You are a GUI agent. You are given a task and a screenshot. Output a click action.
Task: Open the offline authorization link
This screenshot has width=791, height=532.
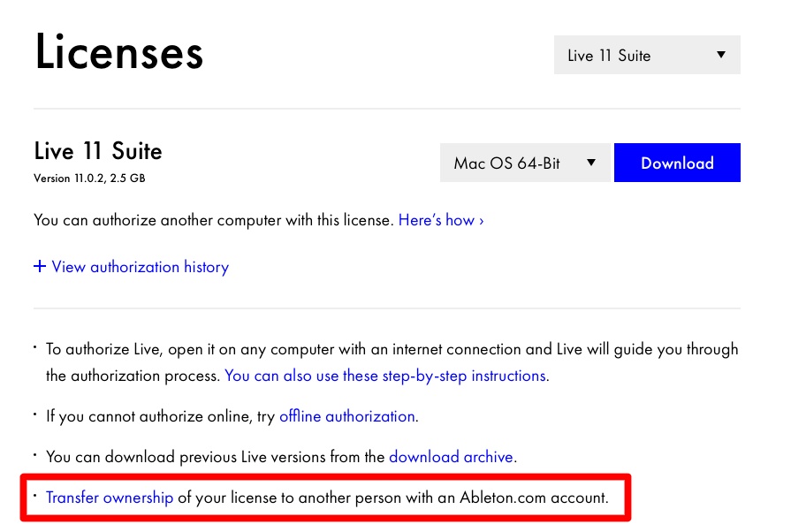pos(347,416)
